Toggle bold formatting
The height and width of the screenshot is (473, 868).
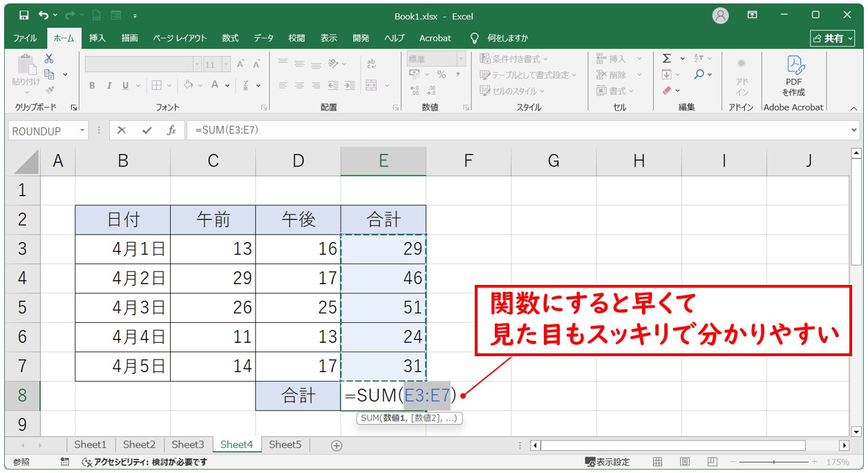91,85
